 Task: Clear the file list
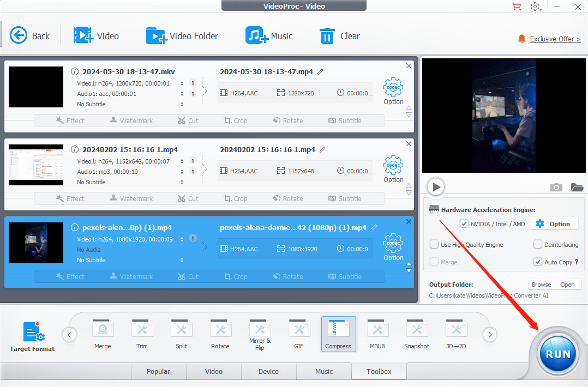[x=340, y=36]
